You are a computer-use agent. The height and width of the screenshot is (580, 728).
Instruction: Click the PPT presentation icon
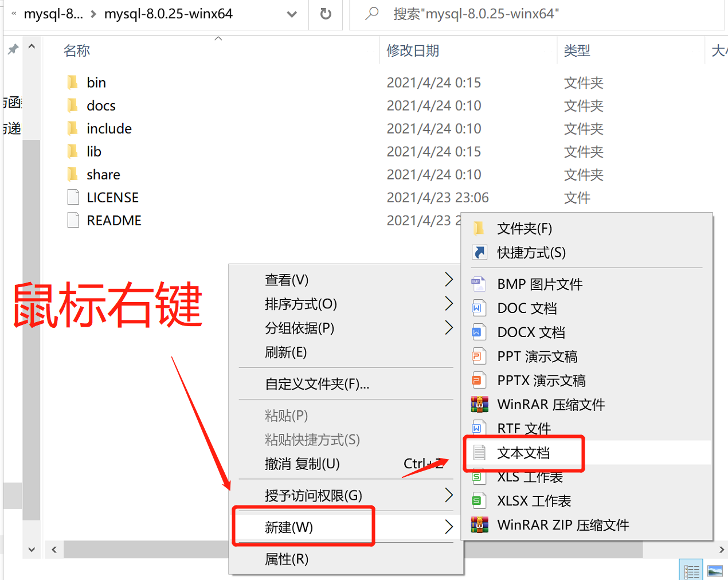479,356
